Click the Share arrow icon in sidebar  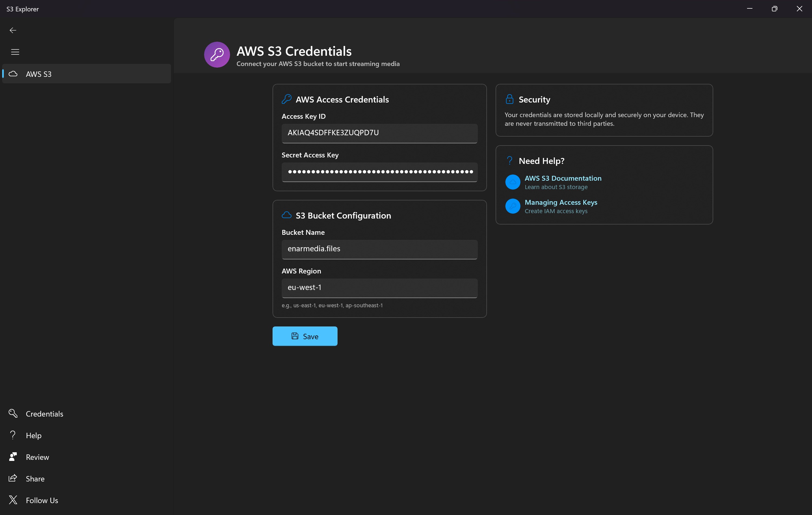click(13, 478)
